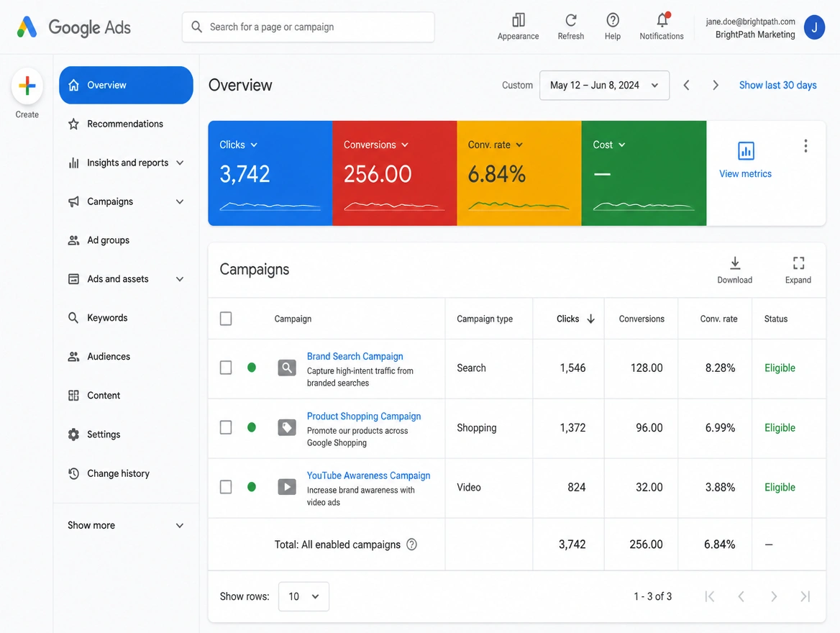This screenshot has height=633, width=840.
Task: Open Recommendations page
Action: pyautogui.click(x=126, y=124)
